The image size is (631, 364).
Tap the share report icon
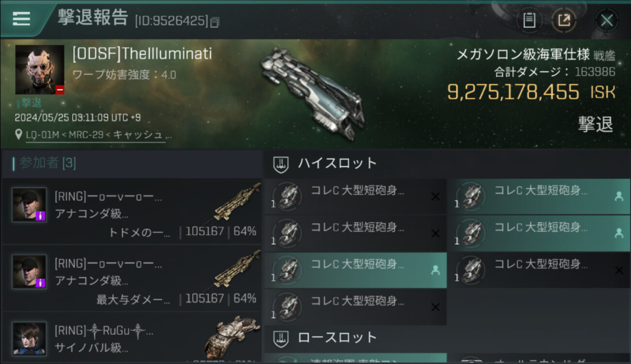(x=564, y=20)
